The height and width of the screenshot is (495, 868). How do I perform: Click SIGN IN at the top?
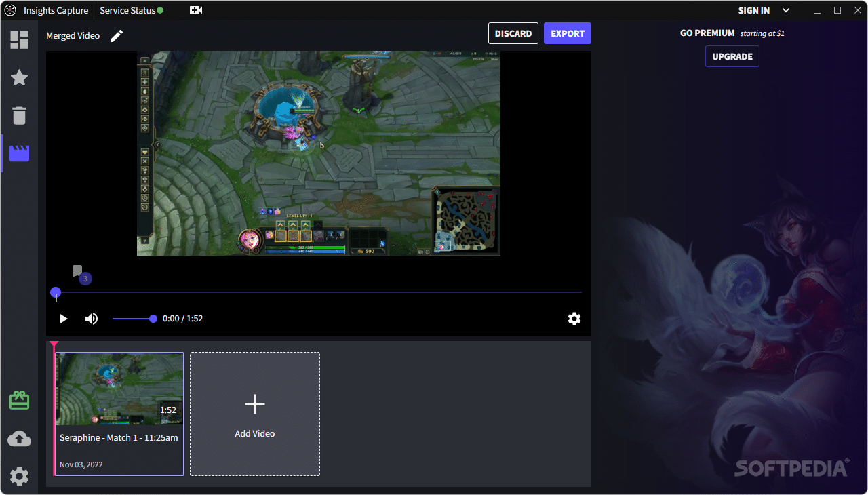pyautogui.click(x=754, y=10)
